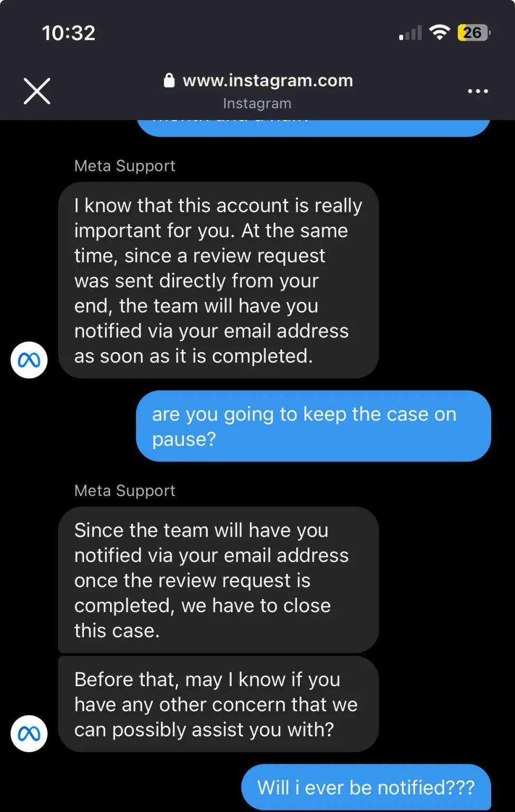Tap the partially hidden blue message at the top
The height and width of the screenshot is (812, 515).
tap(313, 127)
